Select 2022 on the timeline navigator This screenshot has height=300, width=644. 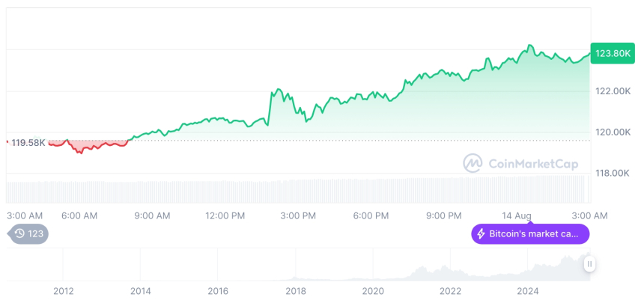451,291
